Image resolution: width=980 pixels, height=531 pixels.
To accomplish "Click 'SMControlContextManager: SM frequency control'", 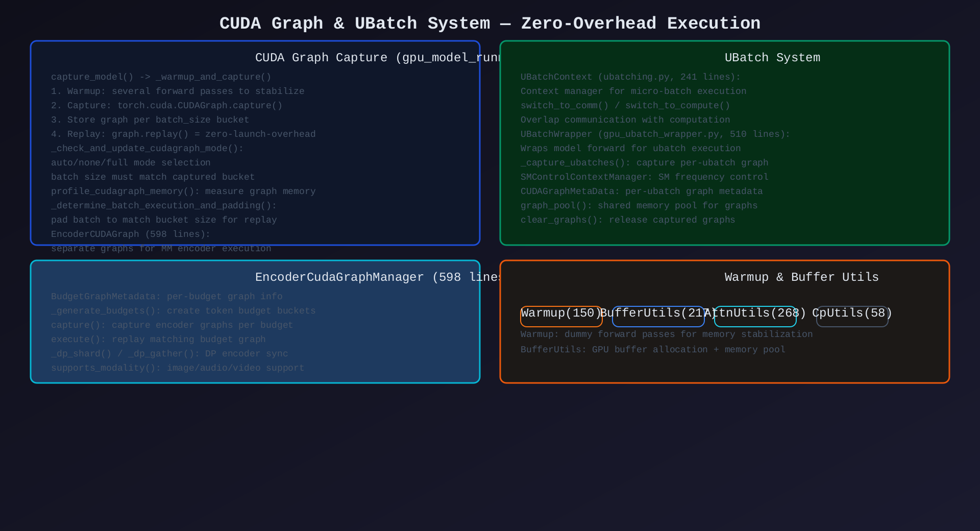I will (x=645, y=177).
